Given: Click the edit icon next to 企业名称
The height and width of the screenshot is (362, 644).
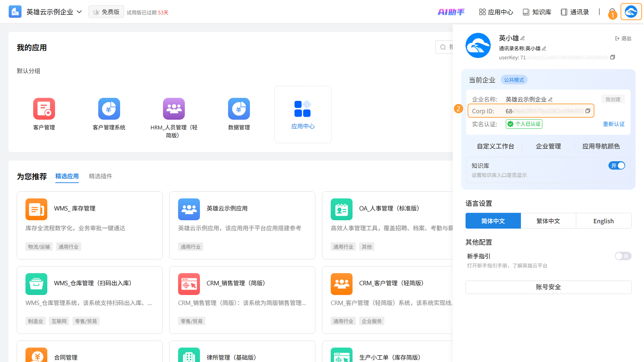Looking at the screenshot, I should 550,99.
